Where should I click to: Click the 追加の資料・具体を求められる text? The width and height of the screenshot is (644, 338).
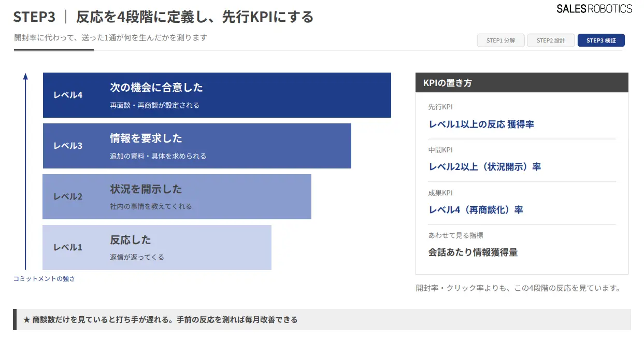[x=158, y=156]
